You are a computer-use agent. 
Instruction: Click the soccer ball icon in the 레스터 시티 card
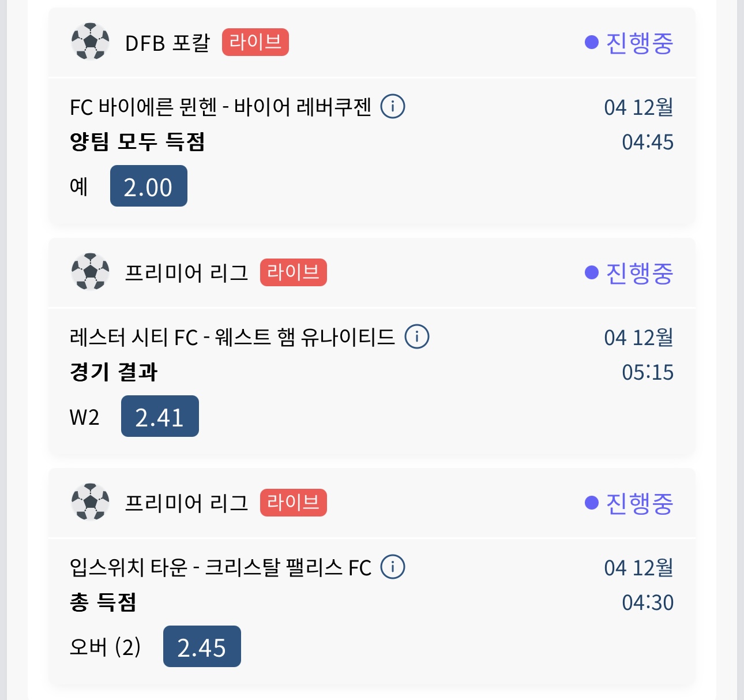[90, 272]
